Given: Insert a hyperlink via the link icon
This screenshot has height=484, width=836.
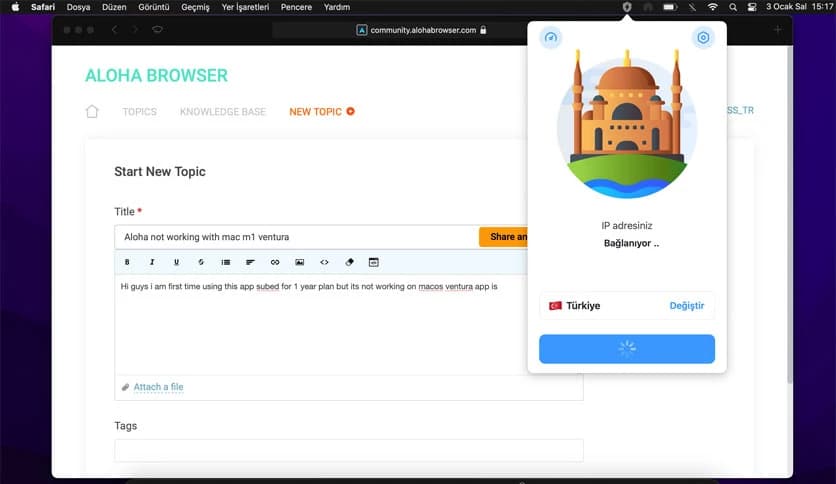Looking at the screenshot, I should pos(275,262).
